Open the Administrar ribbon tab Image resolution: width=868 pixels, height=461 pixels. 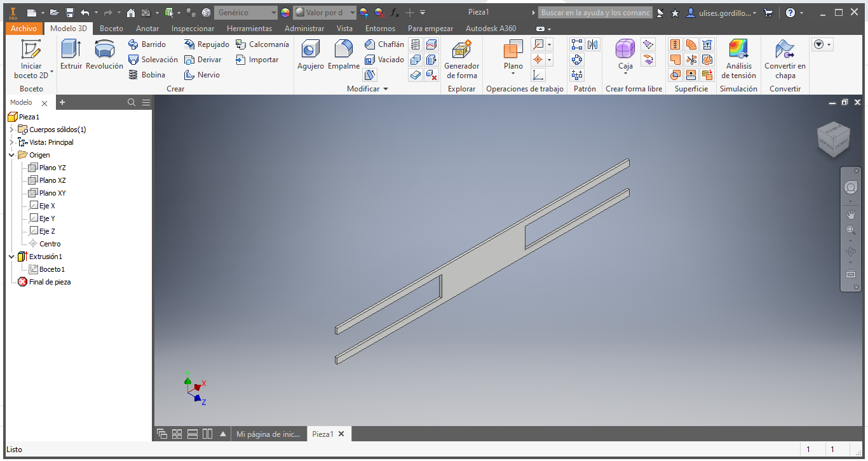[304, 29]
